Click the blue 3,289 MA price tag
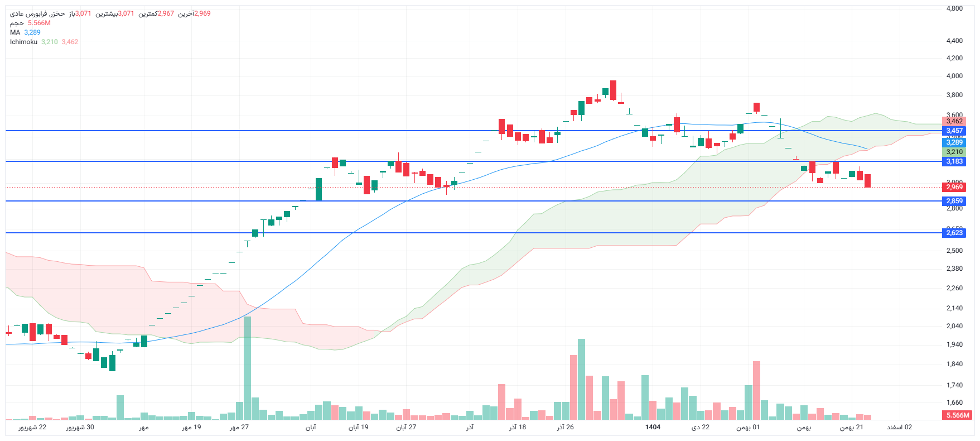Image resolution: width=980 pixels, height=441 pixels. (954, 142)
